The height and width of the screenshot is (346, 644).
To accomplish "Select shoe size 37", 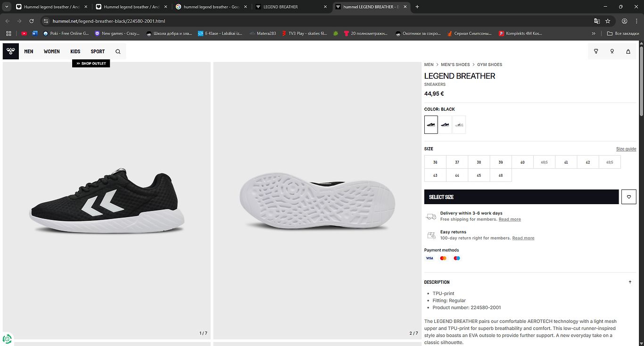I will 457,162.
